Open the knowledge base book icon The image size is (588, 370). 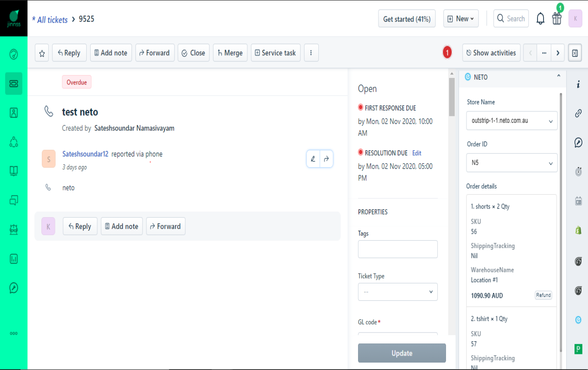(14, 171)
